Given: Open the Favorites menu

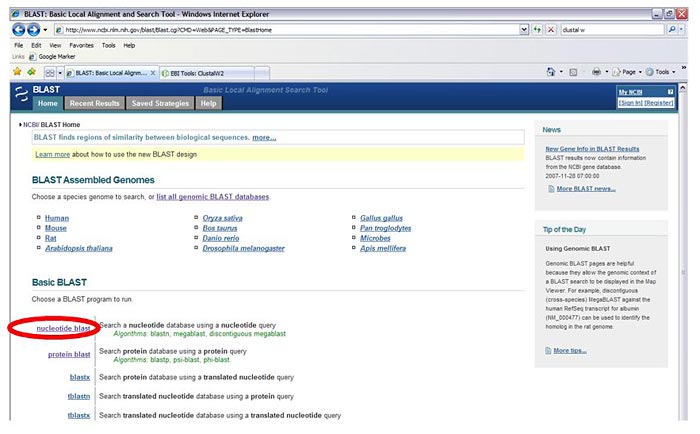Looking at the screenshot, I should point(81,45).
